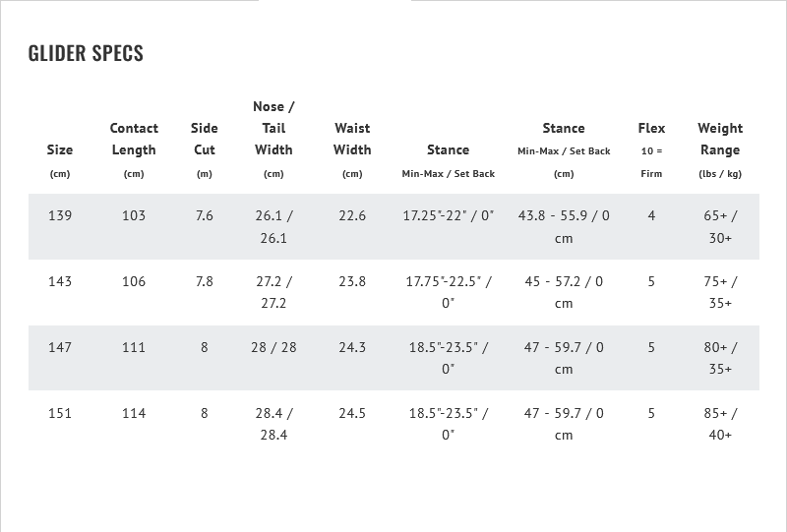Click the 45 - 57.2 / 0 cm stance cell
Screen dimensions: 787x532
(564, 292)
